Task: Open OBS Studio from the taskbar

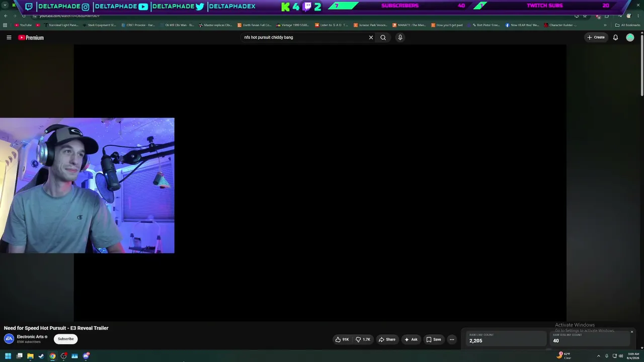Action: (63, 356)
